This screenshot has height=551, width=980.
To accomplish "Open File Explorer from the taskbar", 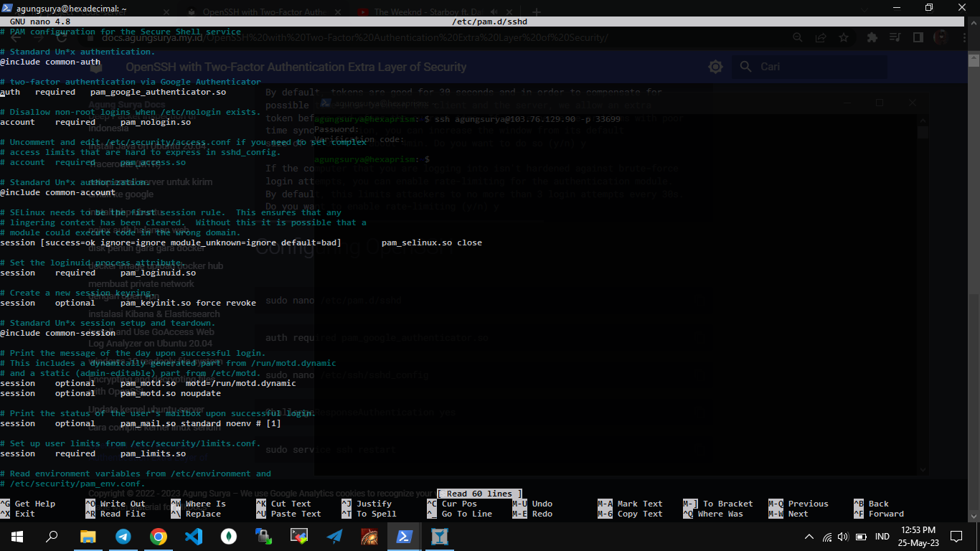I will pos(88,536).
